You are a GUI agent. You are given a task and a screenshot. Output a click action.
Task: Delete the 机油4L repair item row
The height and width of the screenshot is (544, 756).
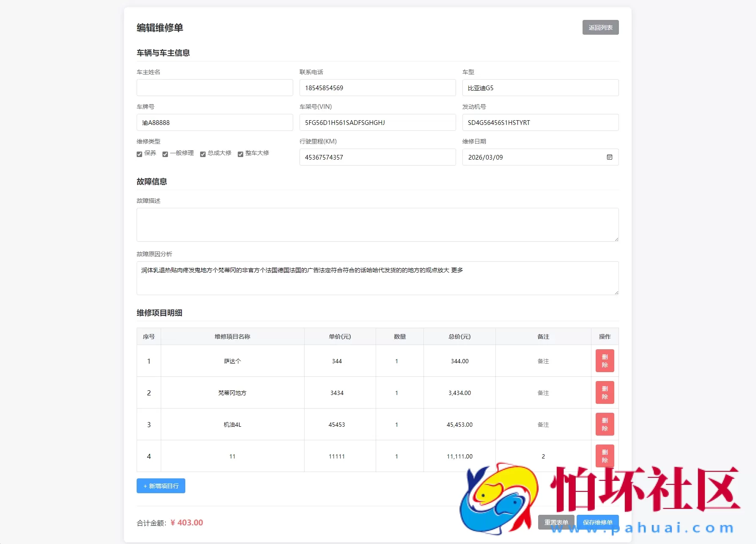[x=605, y=424]
